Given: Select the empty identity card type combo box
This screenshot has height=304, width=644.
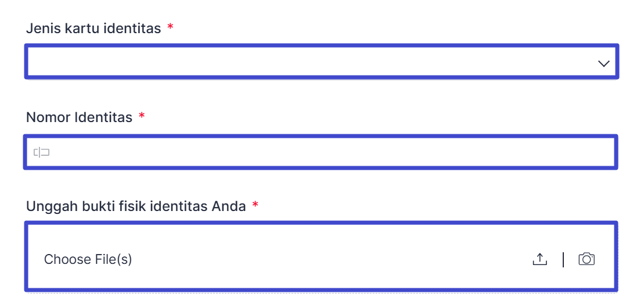Looking at the screenshot, I should (x=290, y=61).
